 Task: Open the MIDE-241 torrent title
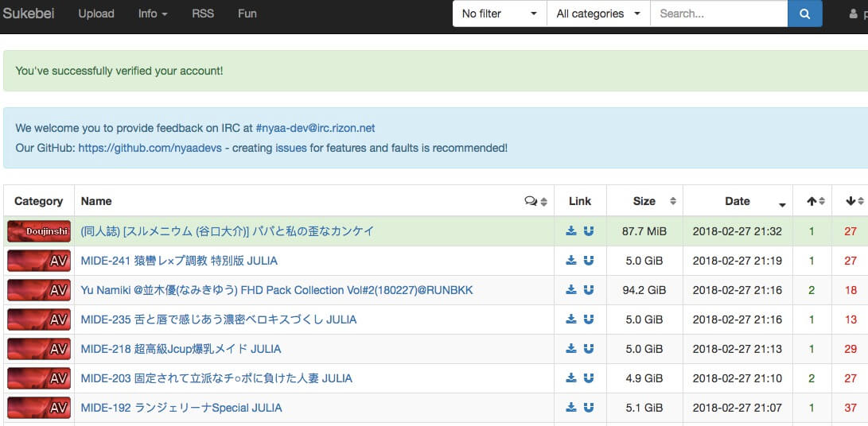[x=179, y=261]
